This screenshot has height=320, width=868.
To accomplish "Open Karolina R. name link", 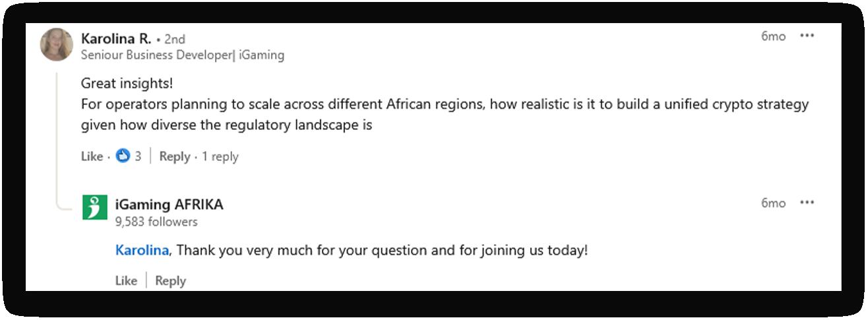I will (x=116, y=38).
